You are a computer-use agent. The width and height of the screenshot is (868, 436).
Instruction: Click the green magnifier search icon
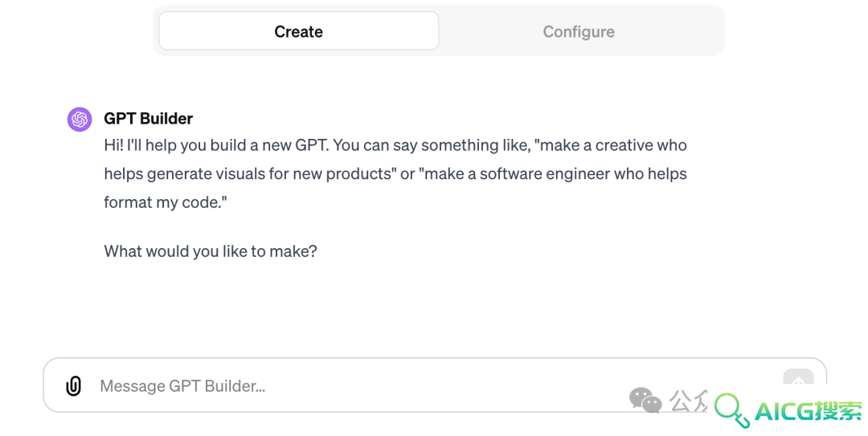pyautogui.click(x=731, y=410)
